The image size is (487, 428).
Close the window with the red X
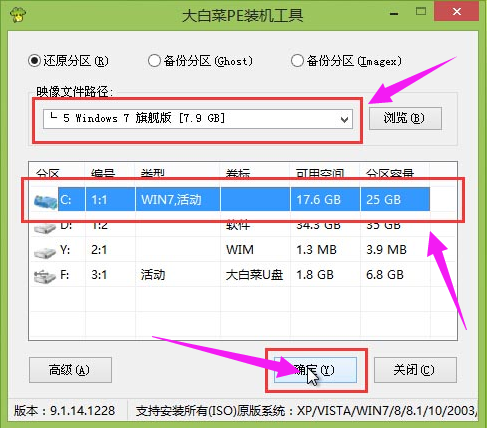click(457, 12)
